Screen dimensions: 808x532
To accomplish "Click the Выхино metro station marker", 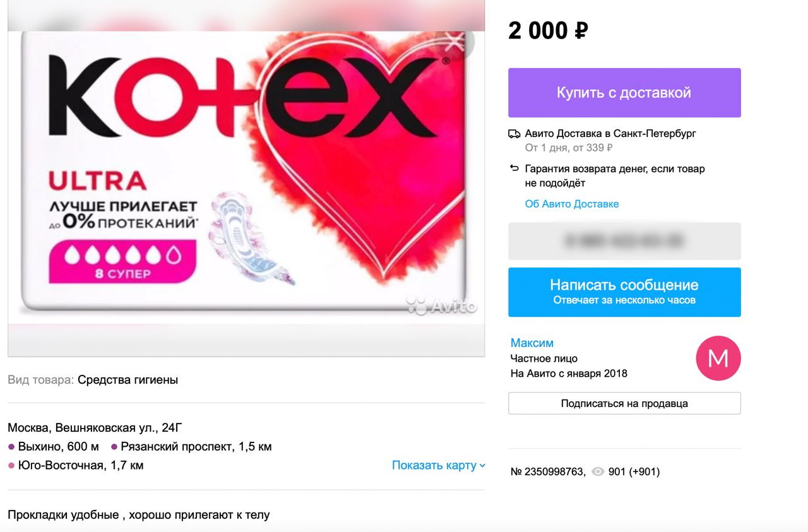I will coord(11,447).
